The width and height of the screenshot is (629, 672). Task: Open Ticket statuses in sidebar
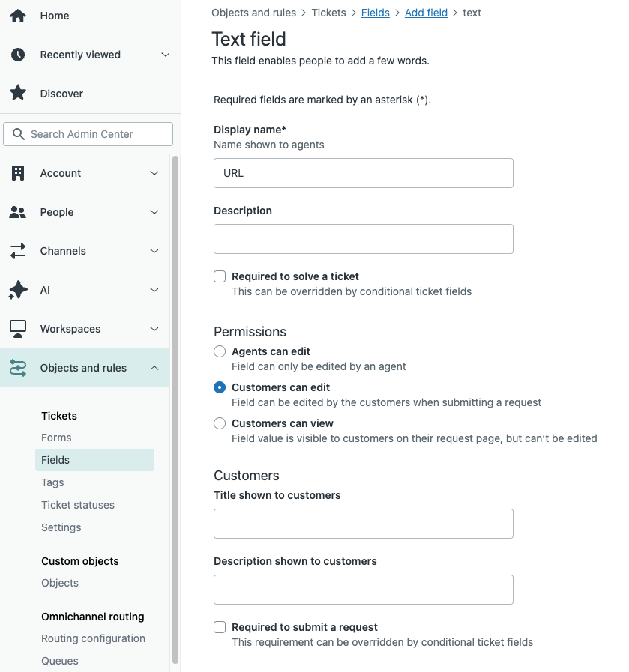[78, 505]
